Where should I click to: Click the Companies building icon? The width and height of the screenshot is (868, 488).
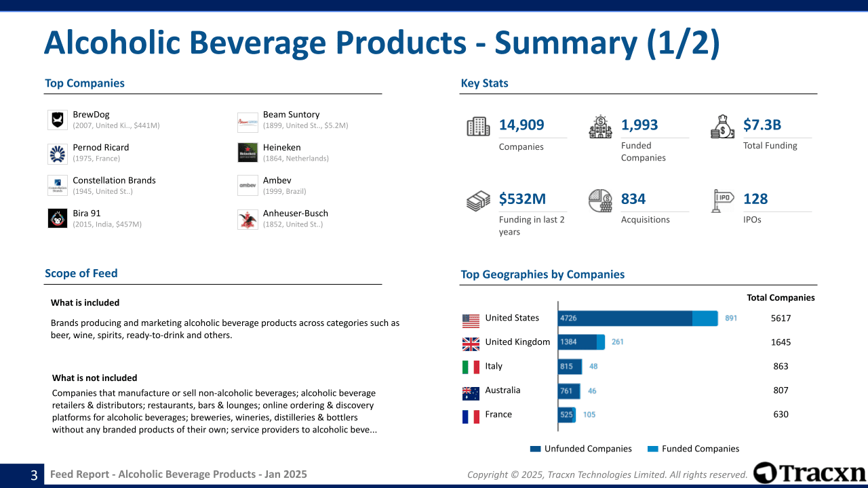pos(477,125)
